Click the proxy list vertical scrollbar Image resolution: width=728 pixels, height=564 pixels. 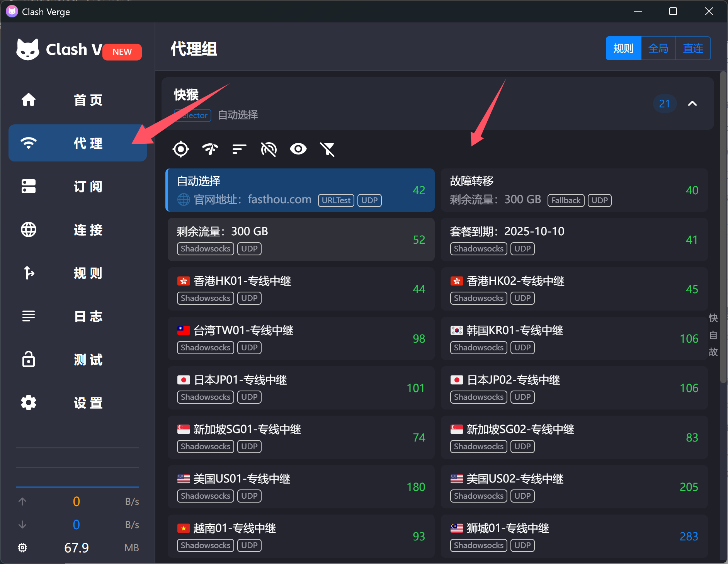coord(723,228)
